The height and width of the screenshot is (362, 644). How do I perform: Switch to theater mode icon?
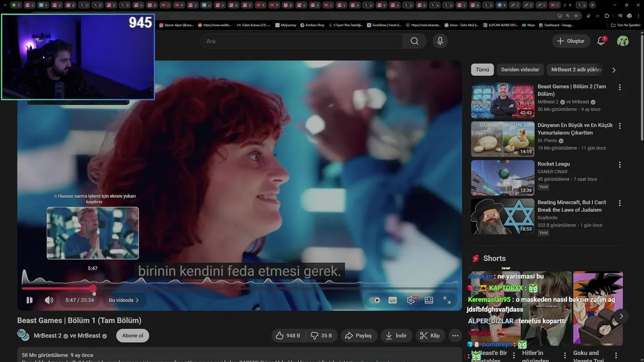(429, 300)
